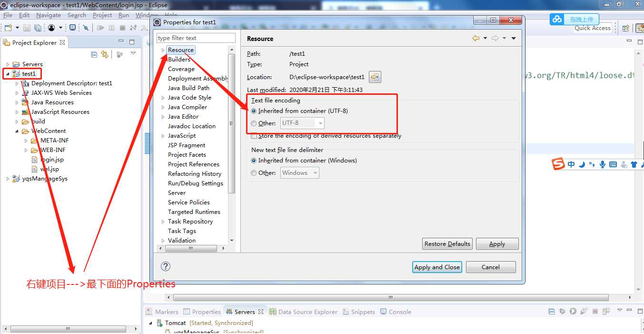Click the type filter text field
644x334 pixels.
coord(196,38)
